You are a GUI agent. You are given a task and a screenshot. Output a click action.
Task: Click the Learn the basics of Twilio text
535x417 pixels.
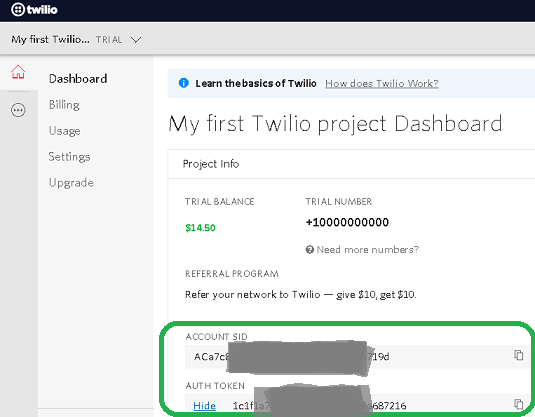click(256, 83)
